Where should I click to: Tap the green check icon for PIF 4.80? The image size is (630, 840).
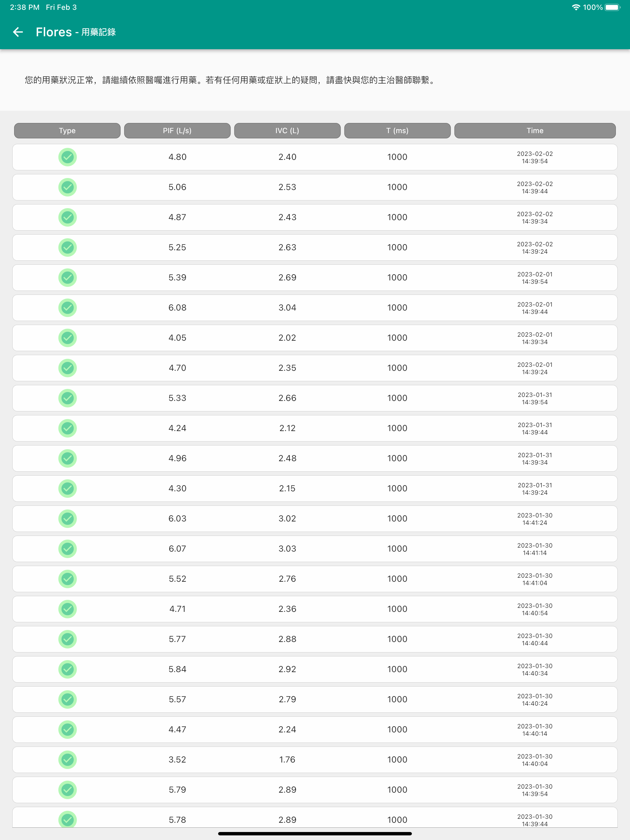tap(68, 157)
